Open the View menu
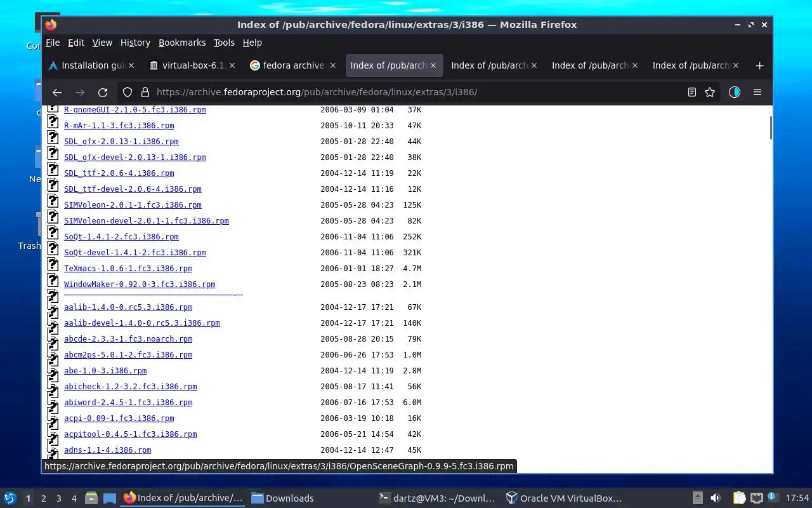The width and height of the screenshot is (812, 508). [102, 43]
